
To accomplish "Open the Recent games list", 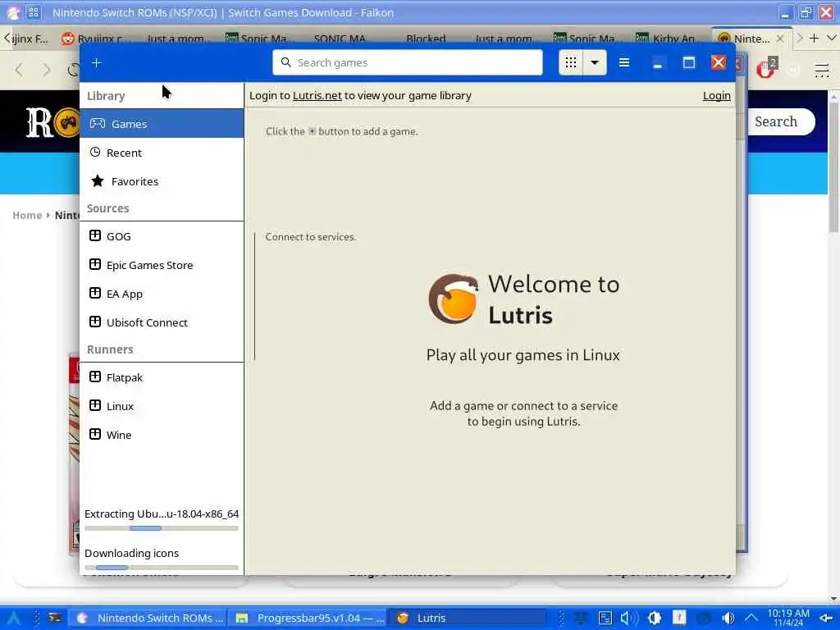I will (162, 153).
